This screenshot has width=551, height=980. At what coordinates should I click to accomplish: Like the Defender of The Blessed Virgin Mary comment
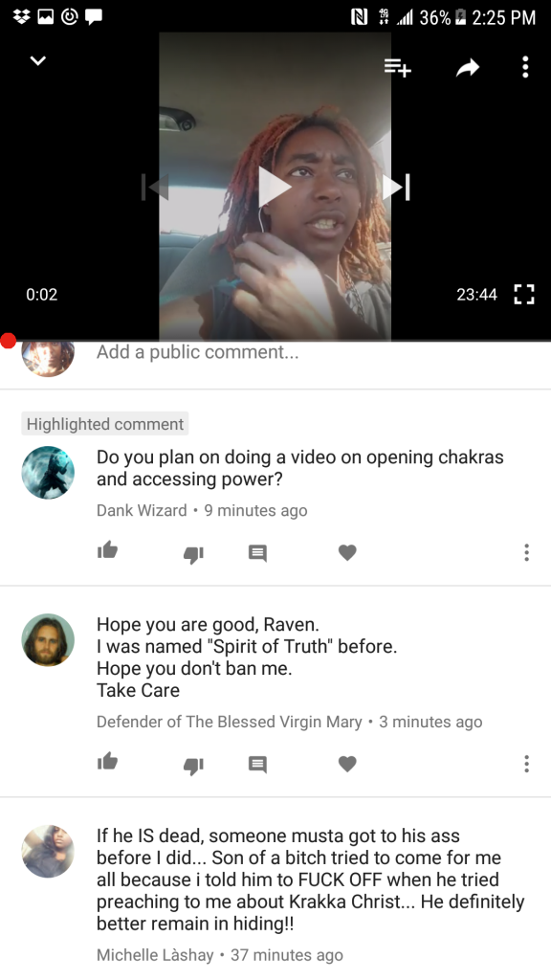coord(107,761)
